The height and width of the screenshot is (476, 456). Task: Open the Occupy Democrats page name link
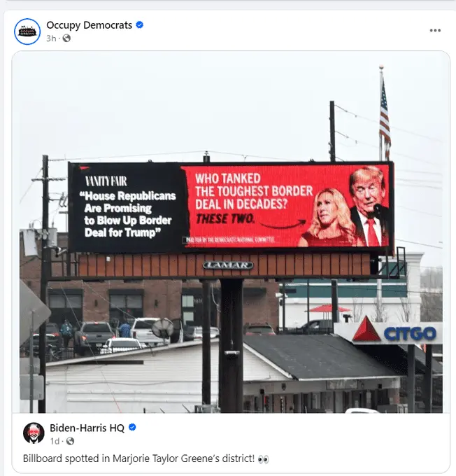[90, 25]
